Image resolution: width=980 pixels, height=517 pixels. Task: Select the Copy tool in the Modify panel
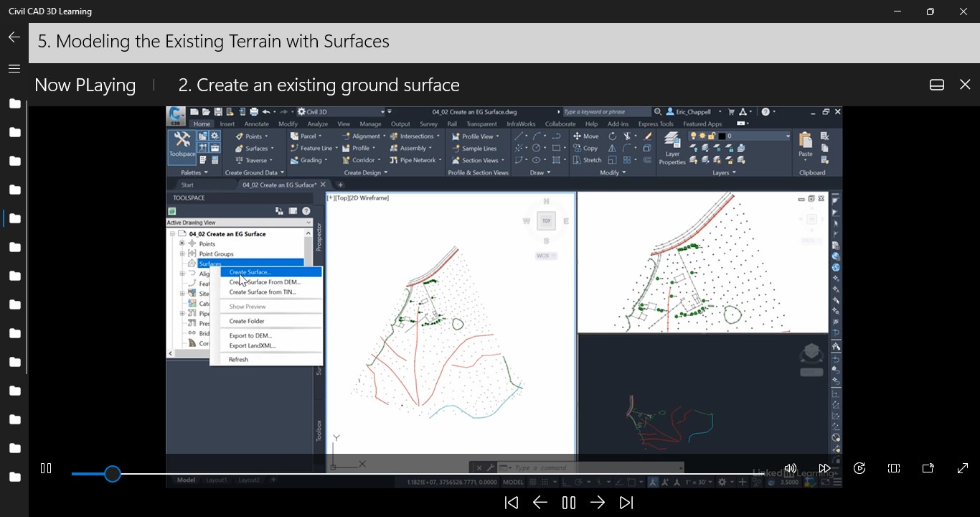(x=590, y=148)
